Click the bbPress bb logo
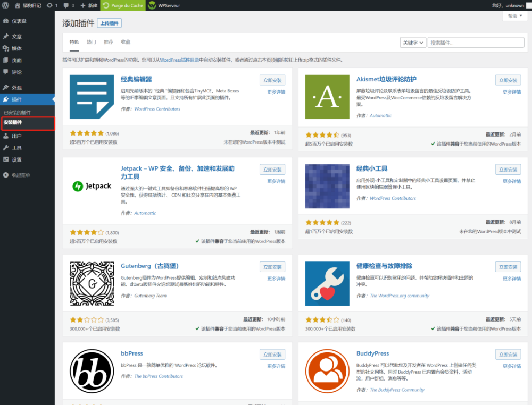 coord(92,371)
